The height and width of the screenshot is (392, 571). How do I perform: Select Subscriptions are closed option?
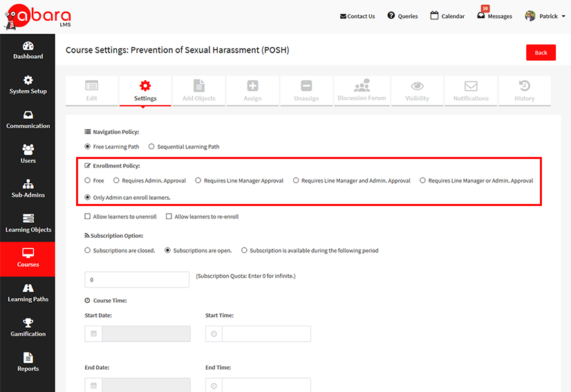pyautogui.click(x=87, y=250)
